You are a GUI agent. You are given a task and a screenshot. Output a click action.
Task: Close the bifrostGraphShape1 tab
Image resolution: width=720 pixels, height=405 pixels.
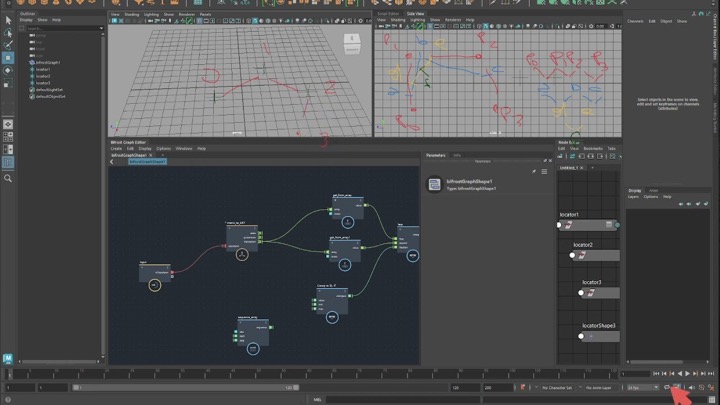[x=150, y=155]
